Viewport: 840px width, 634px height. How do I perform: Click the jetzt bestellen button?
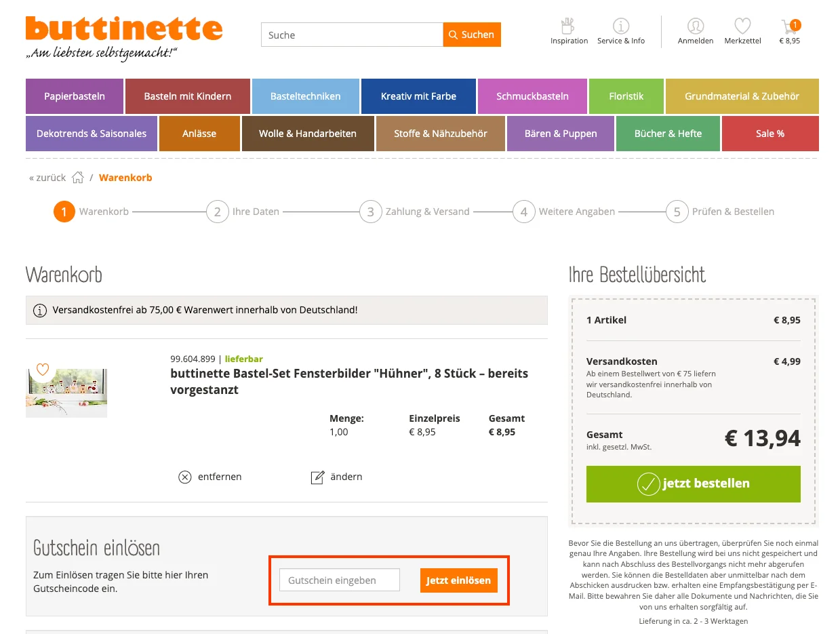692,483
